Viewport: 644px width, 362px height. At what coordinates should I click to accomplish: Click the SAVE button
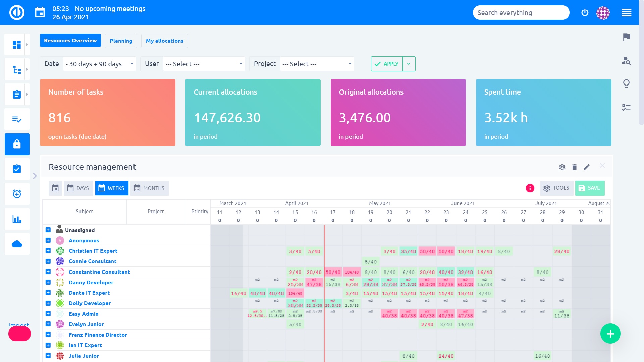click(590, 188)
